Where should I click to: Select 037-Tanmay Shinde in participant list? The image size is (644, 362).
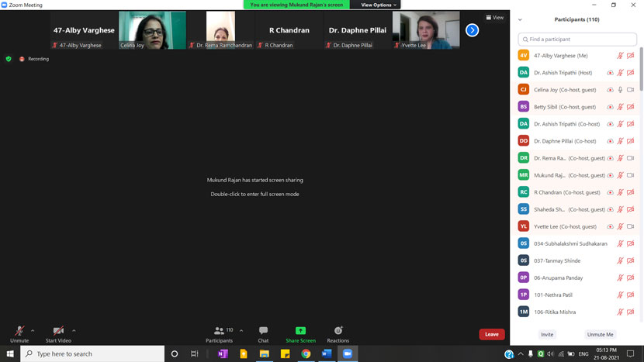point(575,260)
